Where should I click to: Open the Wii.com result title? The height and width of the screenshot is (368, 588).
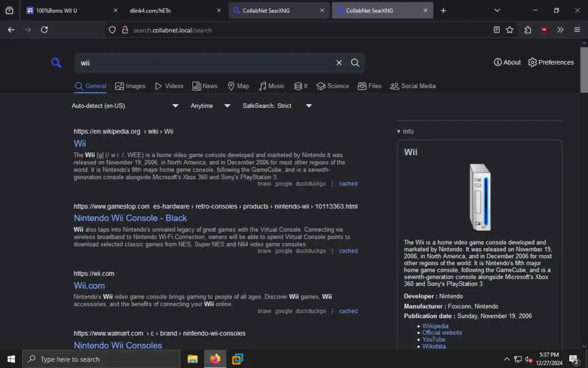89,286
